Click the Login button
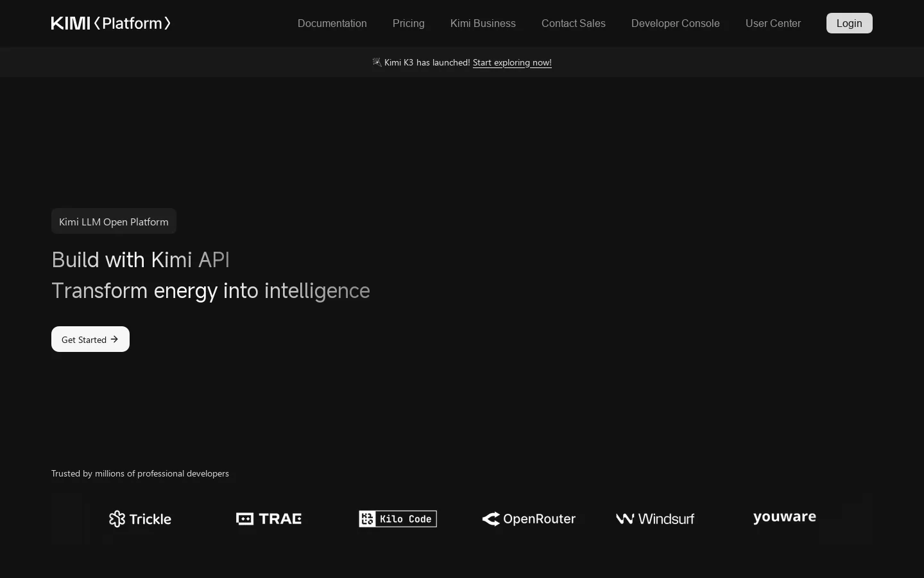The width and height of the screenshot is (924, 578). [850, 23]
